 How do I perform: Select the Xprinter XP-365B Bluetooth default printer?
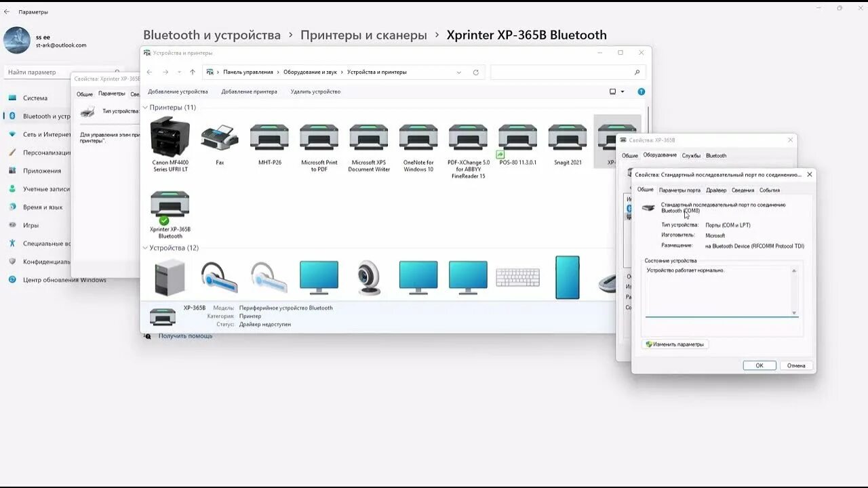pyautogui.click(x=170, y=215)
